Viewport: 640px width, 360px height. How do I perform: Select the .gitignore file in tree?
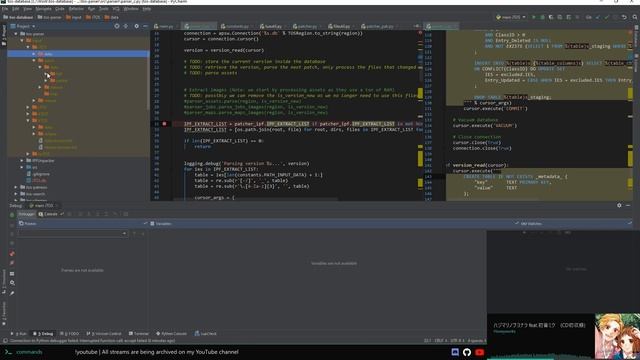[x=38, y=174]
